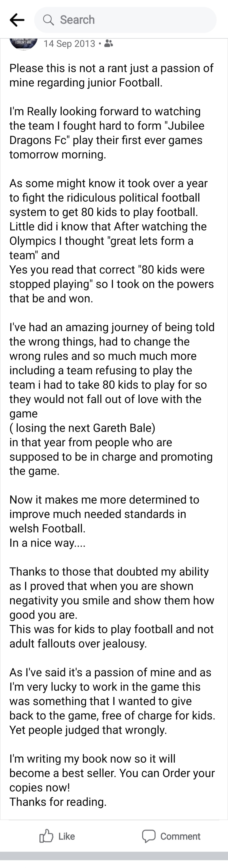Tap the back arrow
The height and width of the screenshot is (868, 228).
(17, 20)
